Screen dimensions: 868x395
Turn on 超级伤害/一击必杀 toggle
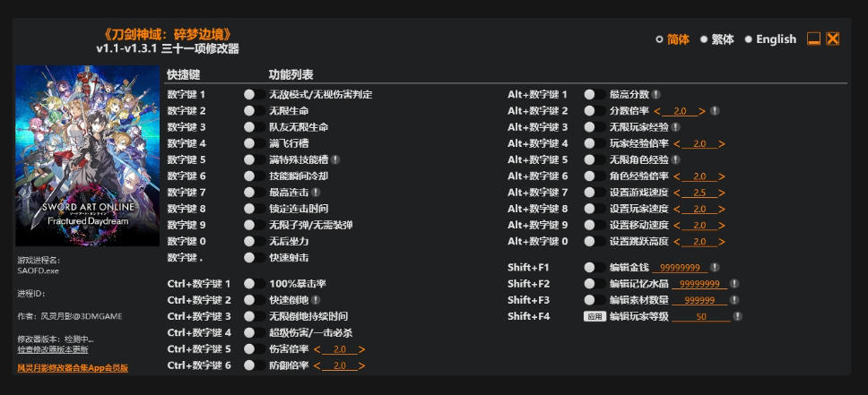pyautogui.click(x=254, y=332)
